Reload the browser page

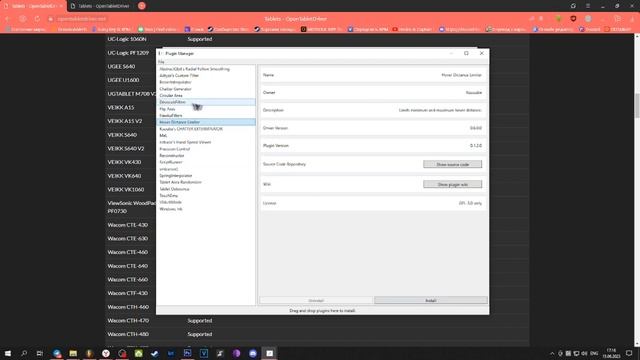(37, 19)
